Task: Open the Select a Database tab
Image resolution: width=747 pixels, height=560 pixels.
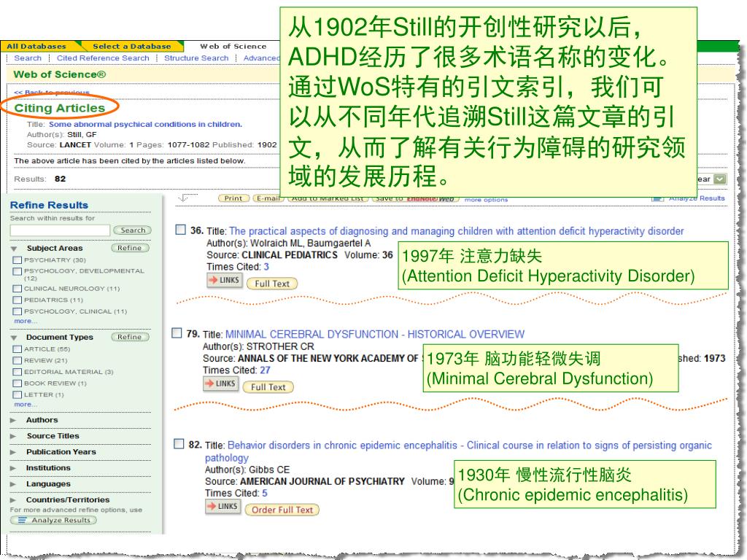Action: click(132, 46)
